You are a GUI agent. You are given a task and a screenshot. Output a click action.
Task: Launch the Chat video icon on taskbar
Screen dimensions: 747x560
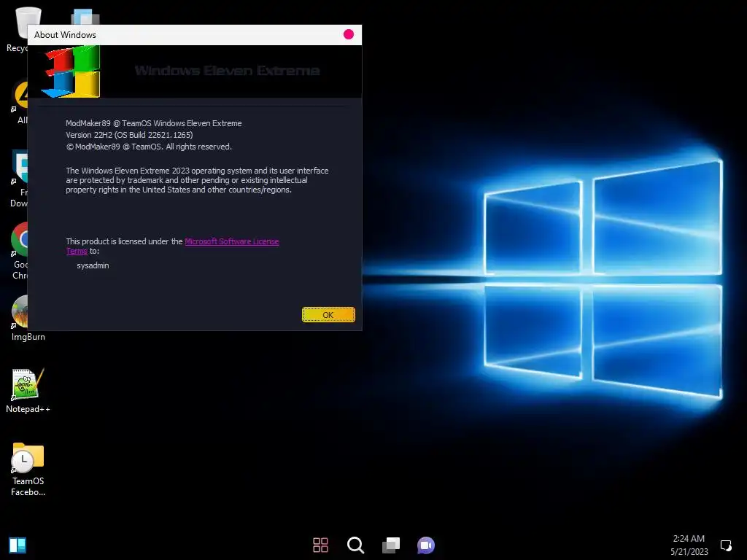pos(426,545)
